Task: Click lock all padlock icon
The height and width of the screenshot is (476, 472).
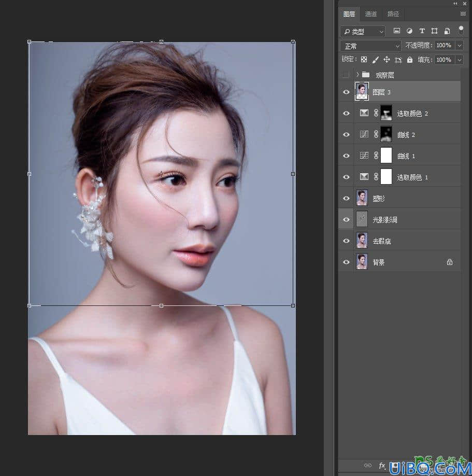Action: tap(410, 59)
